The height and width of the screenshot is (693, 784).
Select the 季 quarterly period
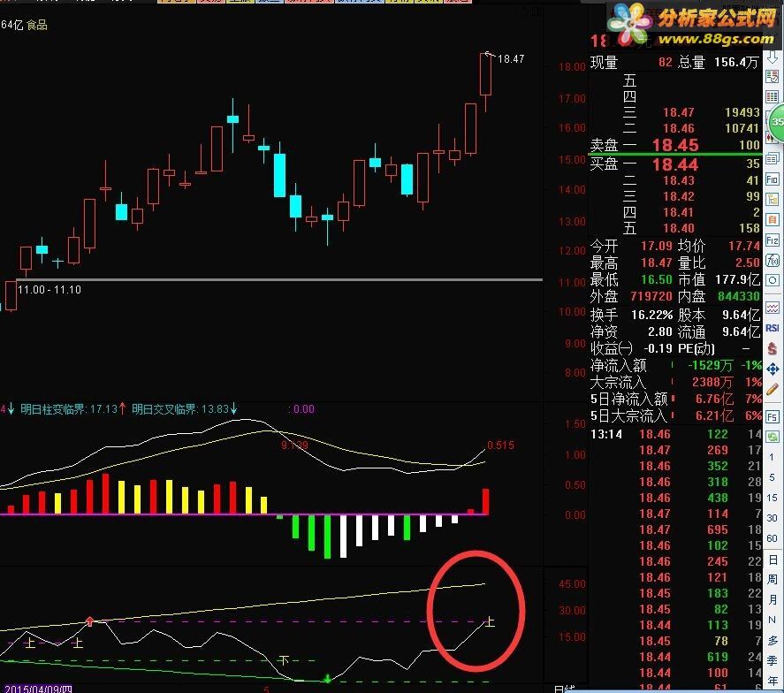773,660
